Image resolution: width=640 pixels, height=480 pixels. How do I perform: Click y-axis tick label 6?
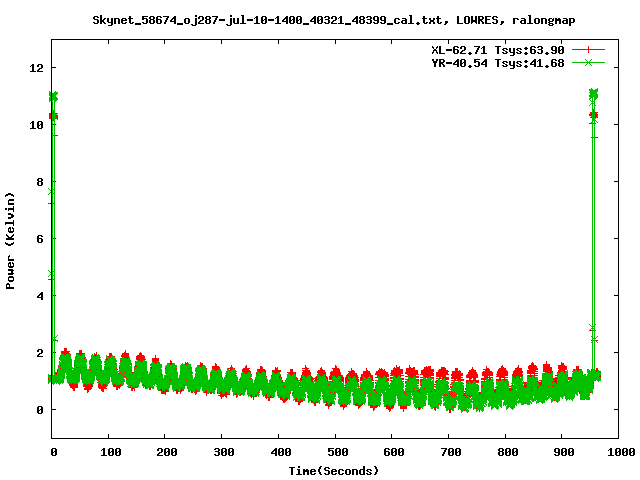tap(40, 239)
